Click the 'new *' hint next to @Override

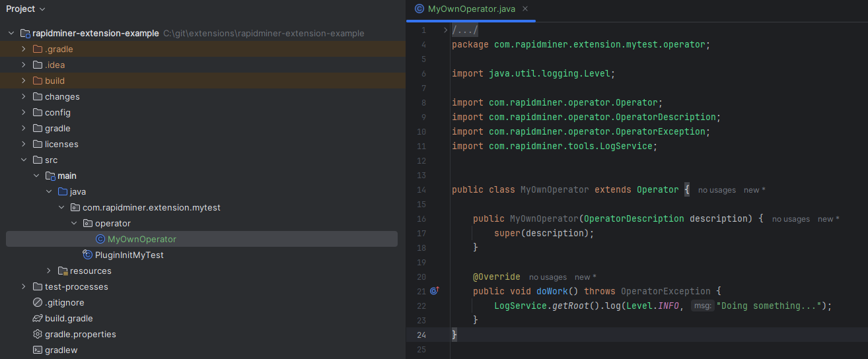[585, 277]
